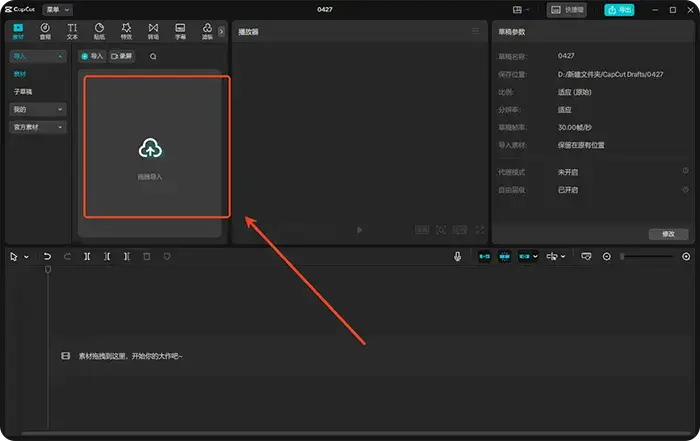Click the 导出 export button
700x441 pixels.
[619, 10]
